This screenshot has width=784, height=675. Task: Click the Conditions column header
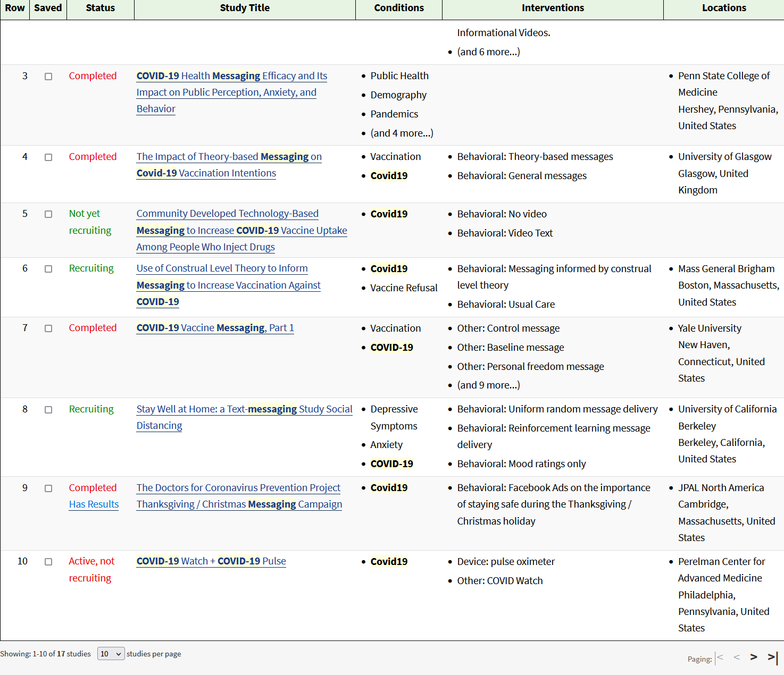click(x=399, y=8)
